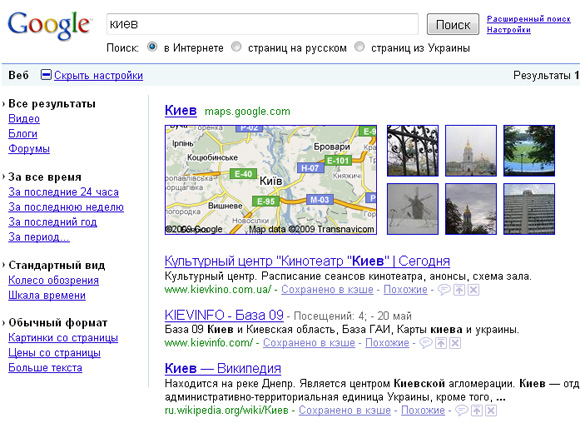Open cached copy of kievinfo.com
580x423 pixels.
[x=309, y=343]
